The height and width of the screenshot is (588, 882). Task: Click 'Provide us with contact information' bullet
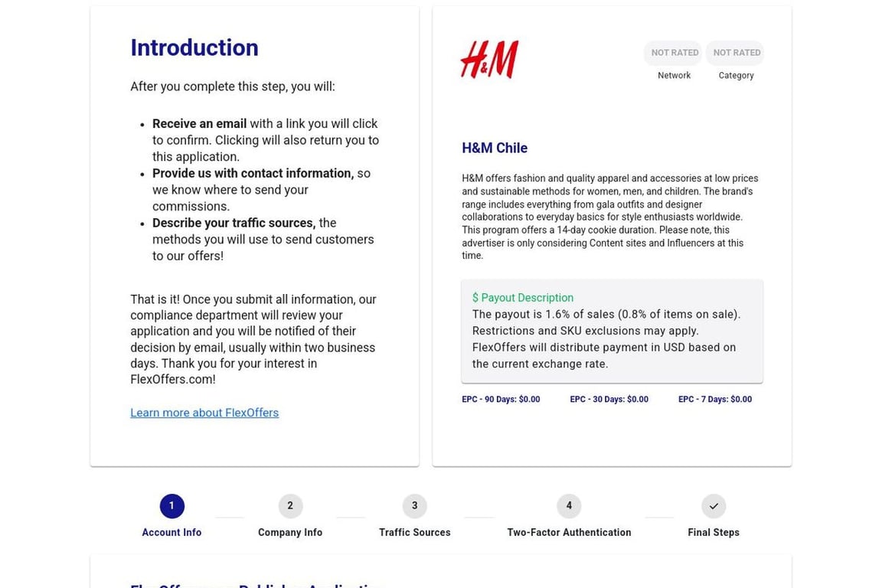click(262, 190)
